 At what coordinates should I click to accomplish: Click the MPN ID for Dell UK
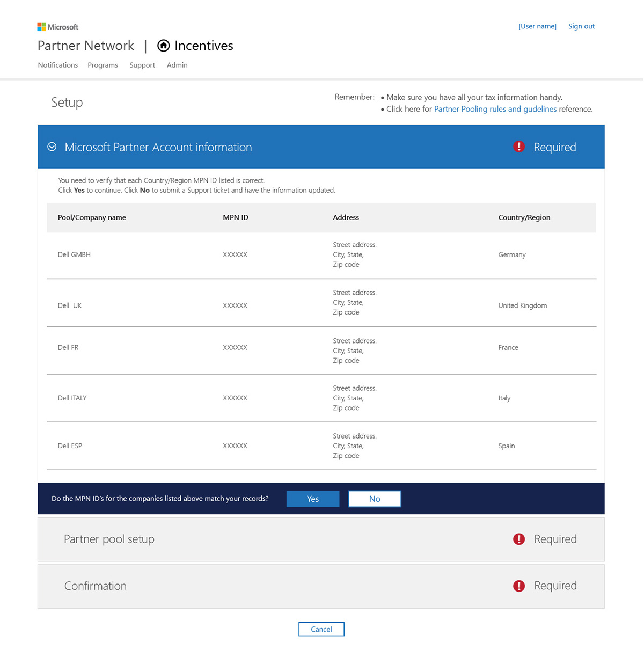(x=235, y=305)
